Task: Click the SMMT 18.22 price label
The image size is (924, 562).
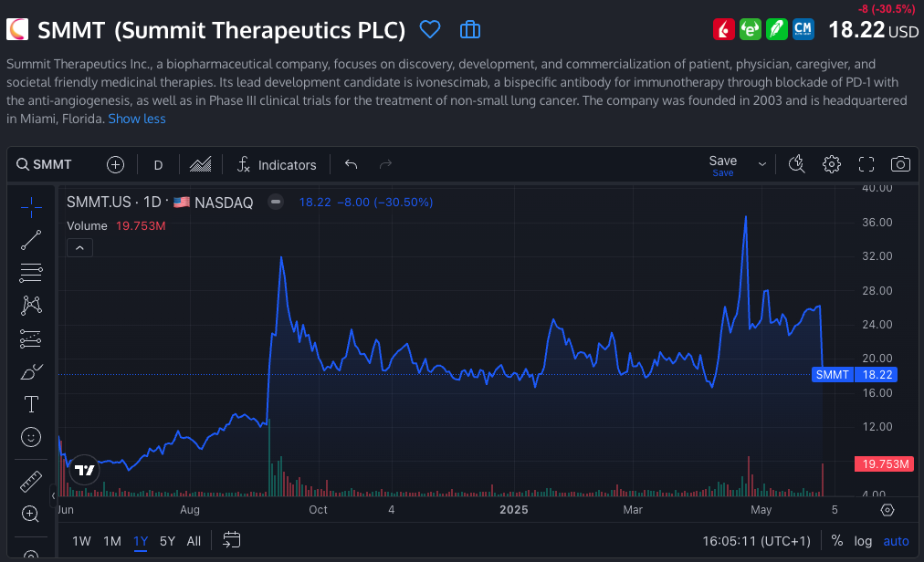Action: (855, 375)
